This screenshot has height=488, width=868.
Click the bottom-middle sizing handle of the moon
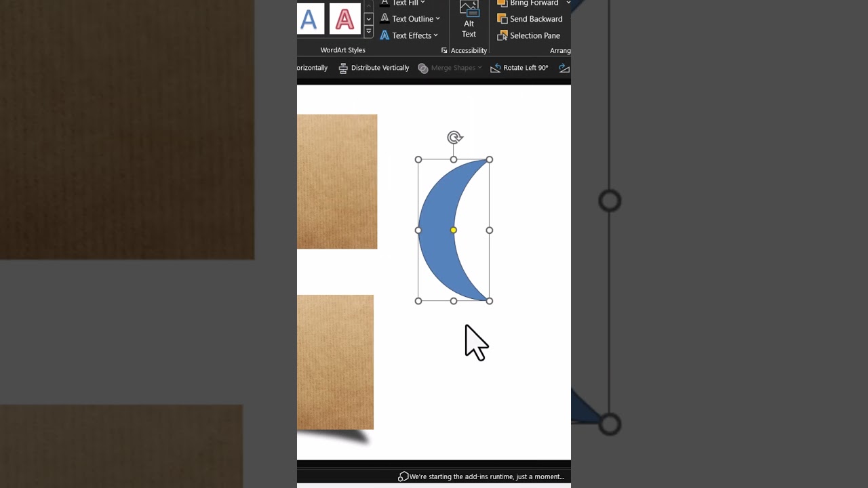[454, 301]
